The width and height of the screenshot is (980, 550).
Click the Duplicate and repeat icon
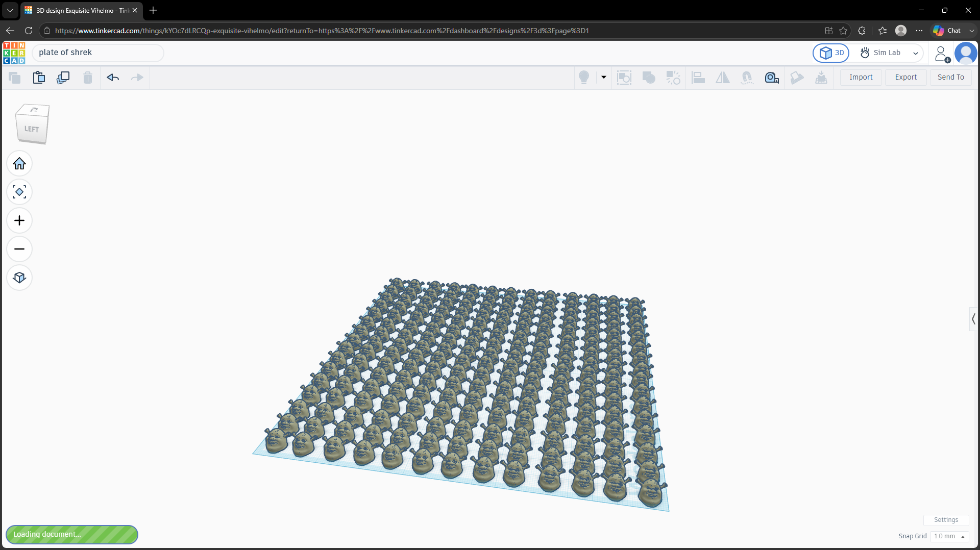click(63, 78)
